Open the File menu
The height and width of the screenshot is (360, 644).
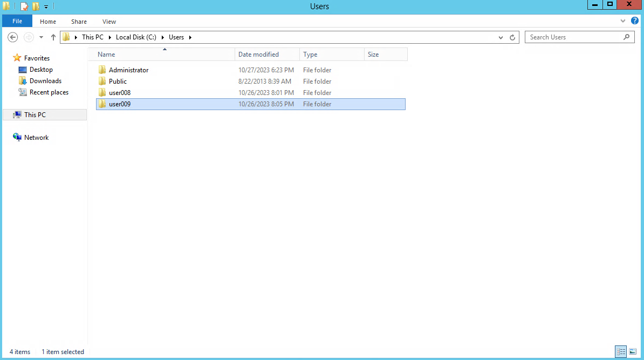pos(17,21)
